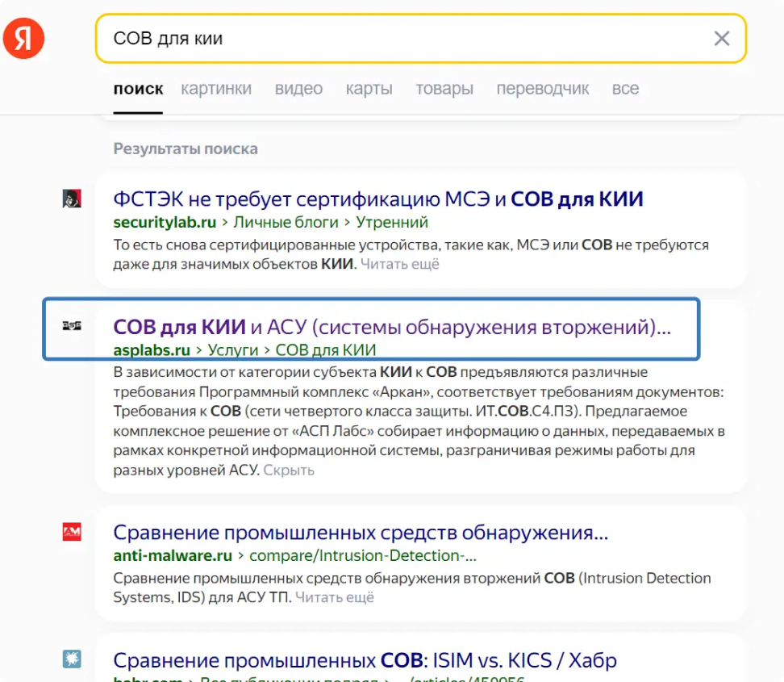Click the asplabs.ru result site icon

coord(71,323)
